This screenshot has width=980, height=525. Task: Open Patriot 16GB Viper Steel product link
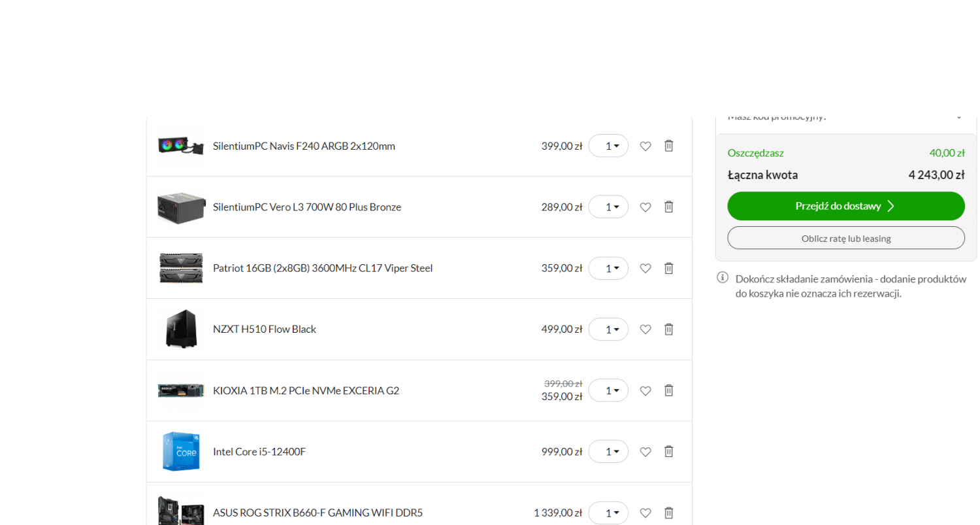coord(323,268)
